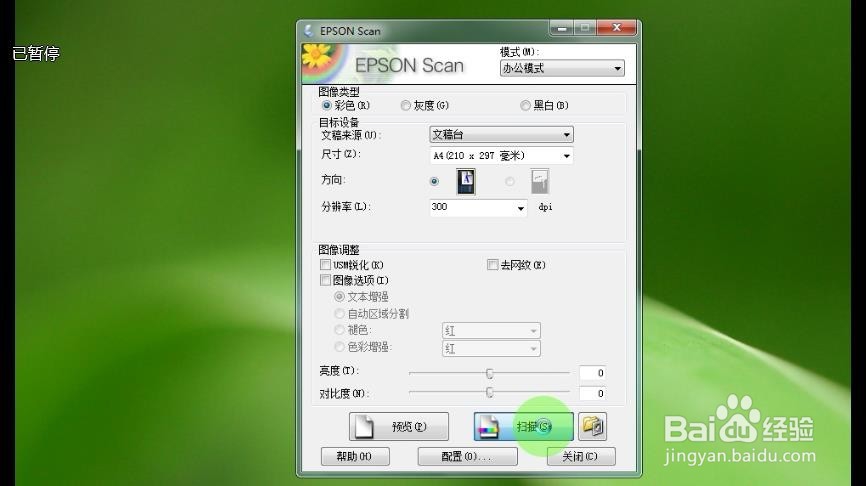Enable the USM锐化 checkbox
The image size is (866, 486).
[x=325, y=265]
